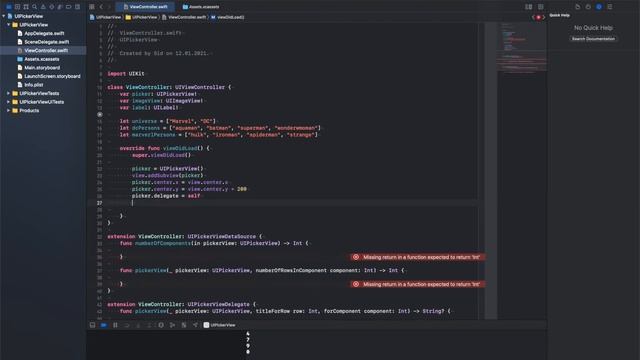Collapse the UIPickerView project root
The width and height of the screenshot is (640, 360).
4,16
